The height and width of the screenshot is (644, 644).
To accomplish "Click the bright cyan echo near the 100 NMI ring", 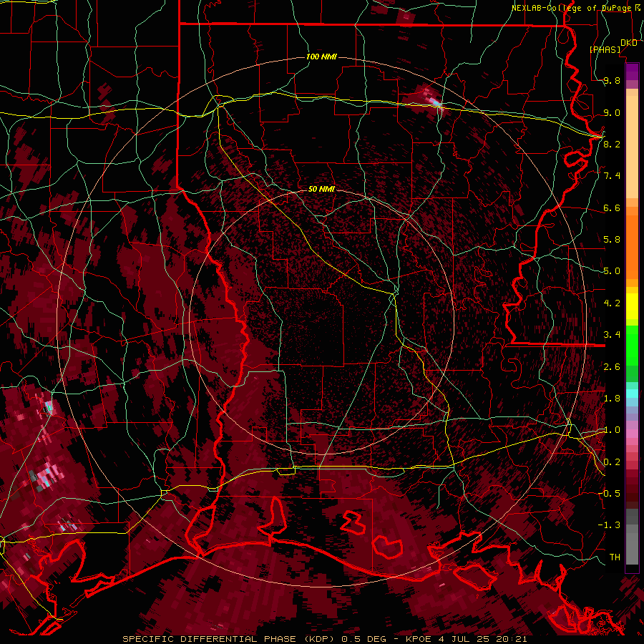I will 435,102.
